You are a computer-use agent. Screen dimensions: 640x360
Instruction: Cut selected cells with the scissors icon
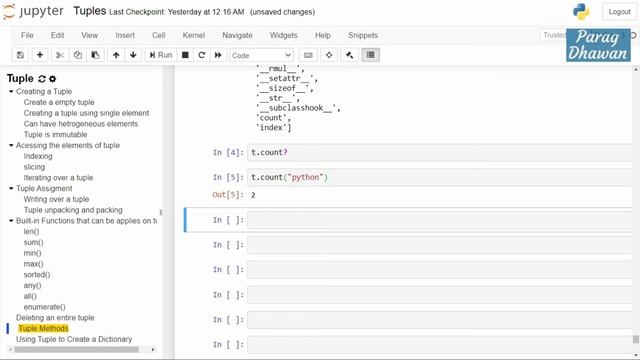[x=60, y=55]
